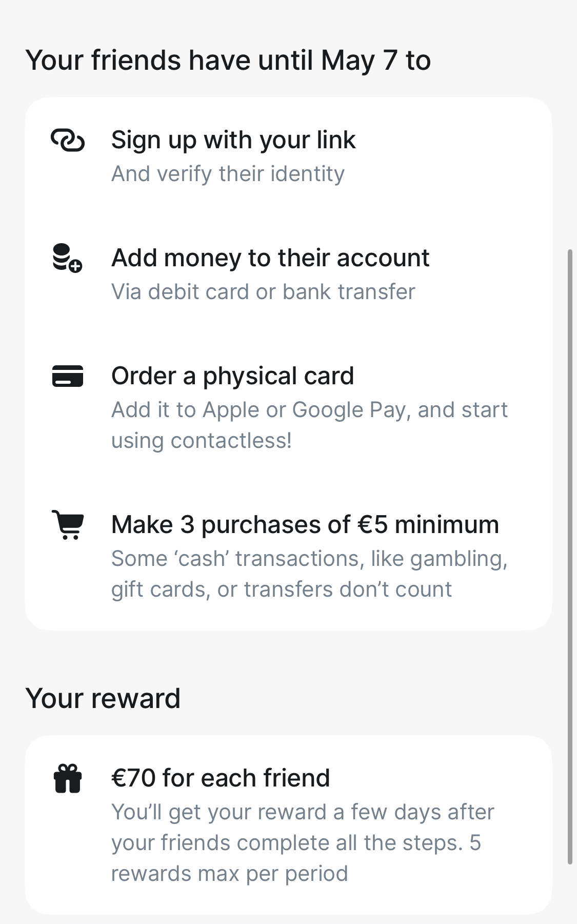The width and height of the screenshot is (577, 924).
Task: Click 'And verify their identity' subtitle
Action: tap(228, 174)
